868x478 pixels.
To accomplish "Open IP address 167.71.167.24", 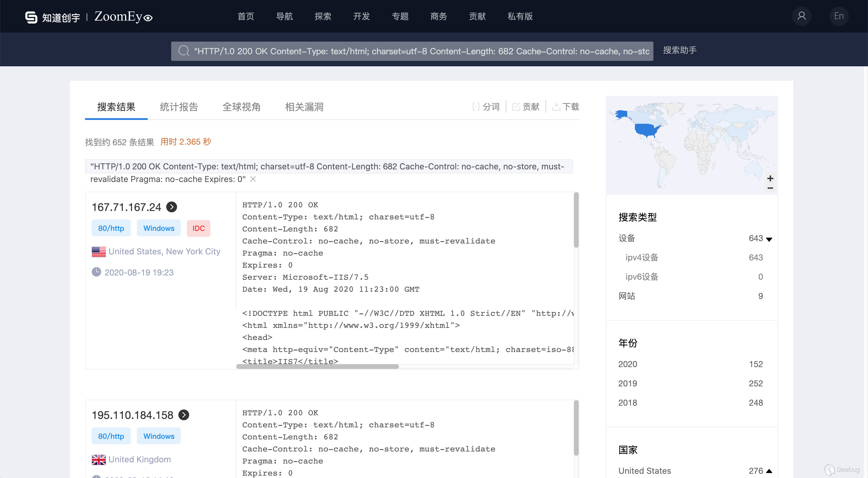I will coord(126,207).
